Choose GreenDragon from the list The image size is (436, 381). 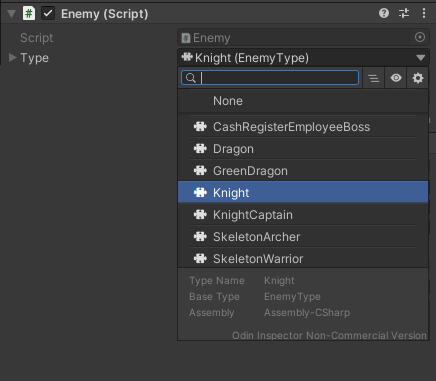(x=303, y=171)
